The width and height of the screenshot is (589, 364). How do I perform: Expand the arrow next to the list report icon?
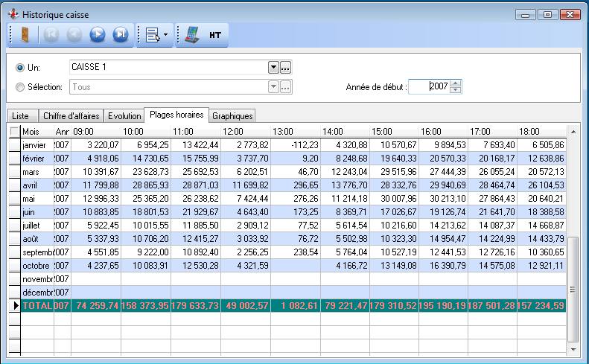click(x=166, y=34)
